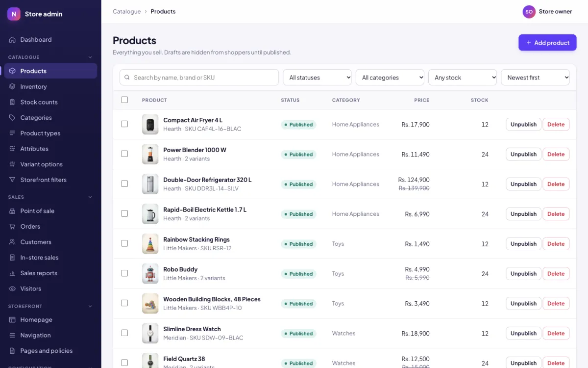Open the Customers sidebar item
Viewport: 588px width, 368px height.
point(50,242)
